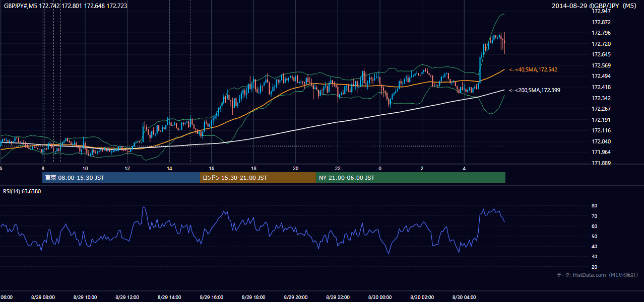Click the 8/30 02:00 date label

pos(422,297)
